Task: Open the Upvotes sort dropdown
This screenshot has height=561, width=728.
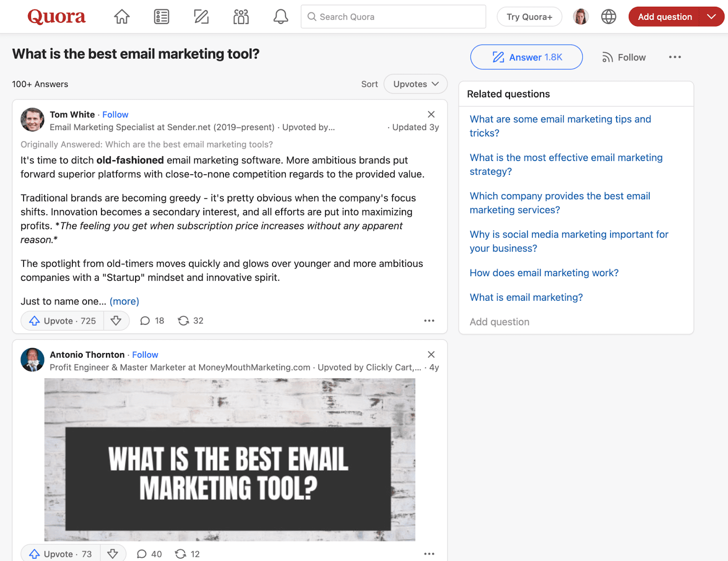Action: click(415, 84)
